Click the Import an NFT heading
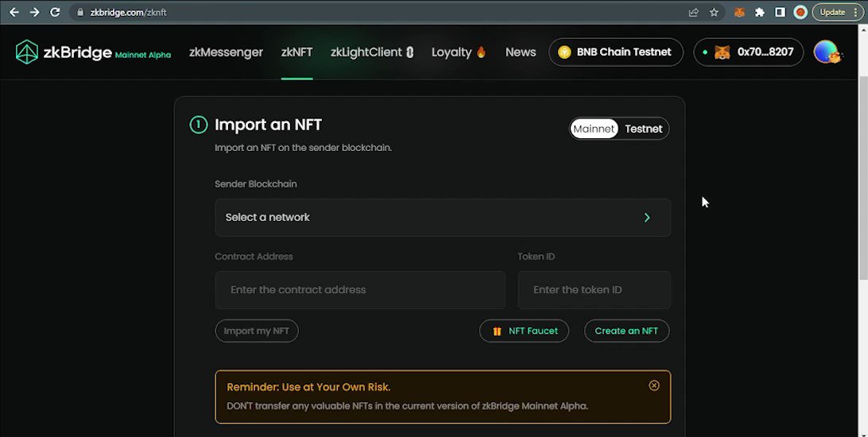868x437 pixels. click(x=268, y=125)
